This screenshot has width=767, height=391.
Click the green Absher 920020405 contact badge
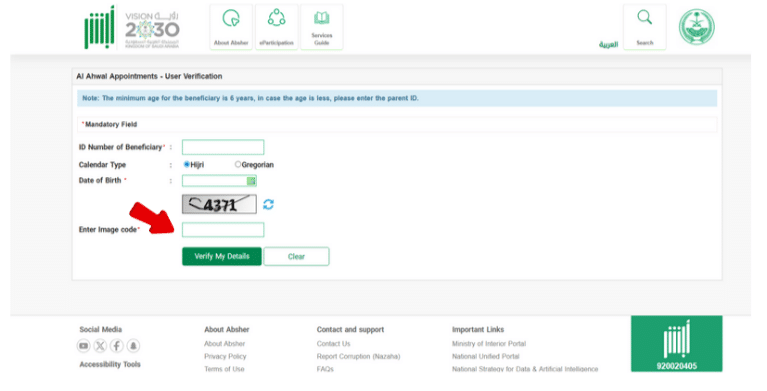[677, 344]
